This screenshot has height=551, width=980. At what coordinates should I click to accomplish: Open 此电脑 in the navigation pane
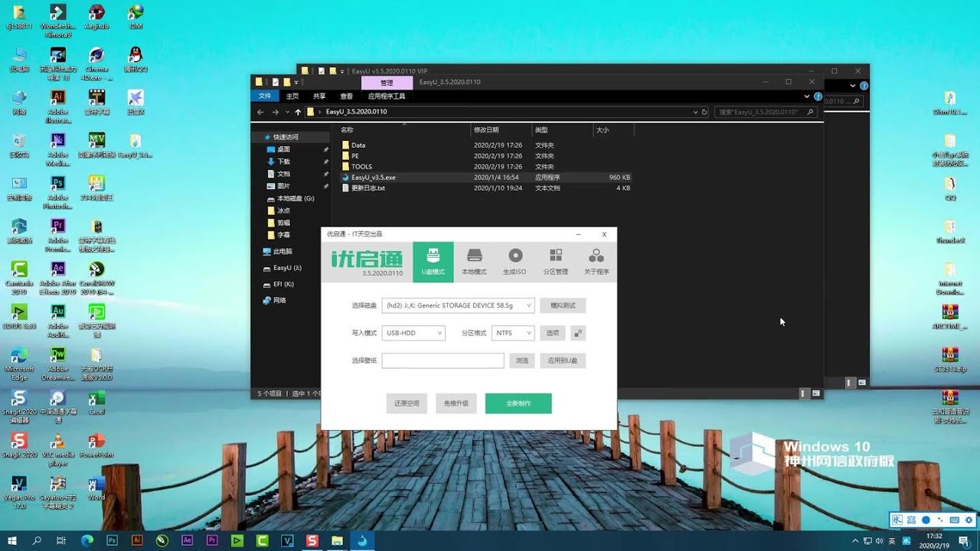pyautogui.click(x=283, y=251)
